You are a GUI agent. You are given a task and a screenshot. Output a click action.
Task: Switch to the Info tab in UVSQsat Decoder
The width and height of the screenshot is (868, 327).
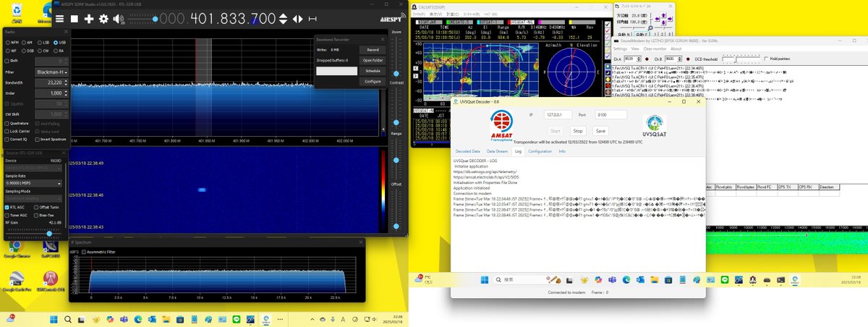(x=562, y=151)
